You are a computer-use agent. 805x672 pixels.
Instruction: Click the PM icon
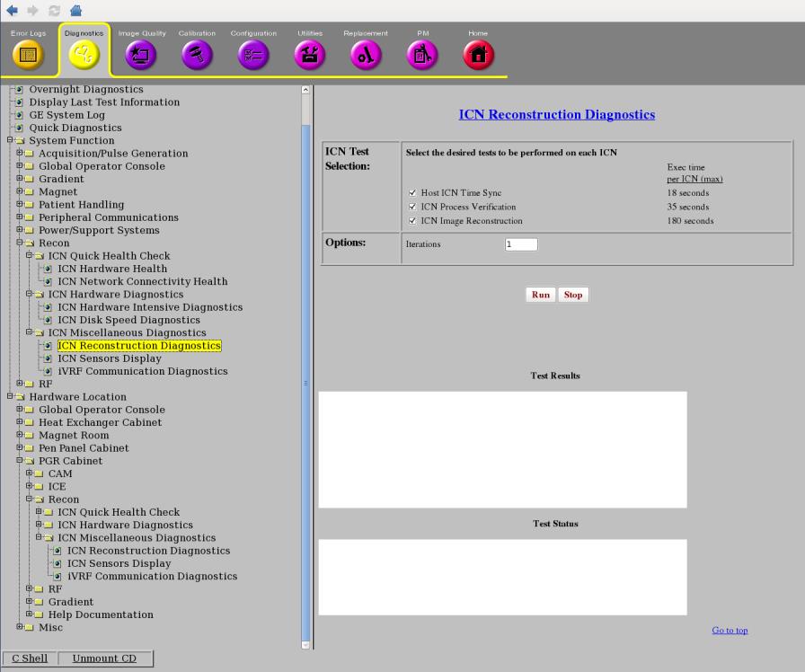pyautogui.click(x=422, y=56)
